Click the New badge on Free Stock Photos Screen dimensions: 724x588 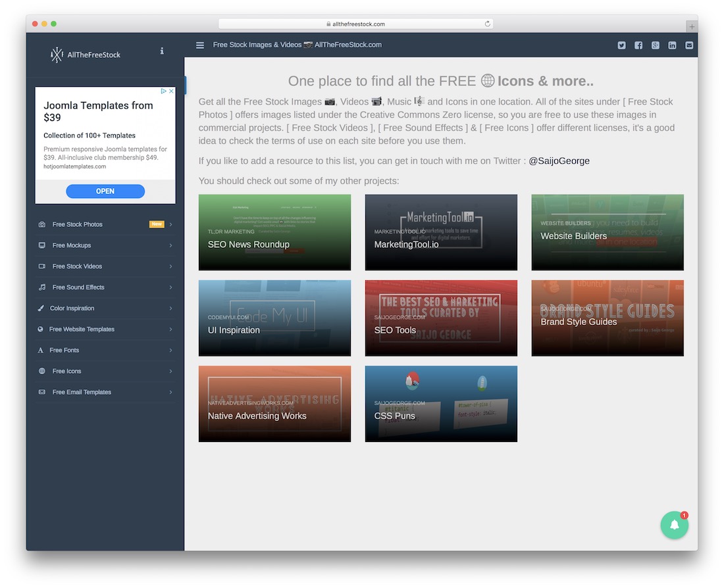157,224
